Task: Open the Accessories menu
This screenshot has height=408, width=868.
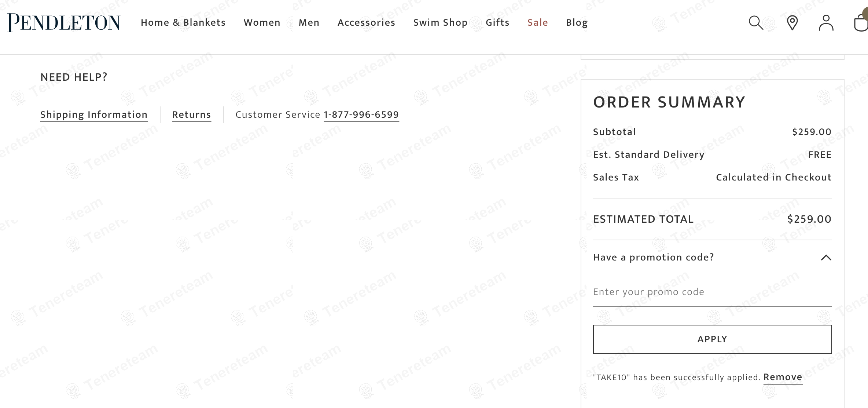Action: (366, 23)
